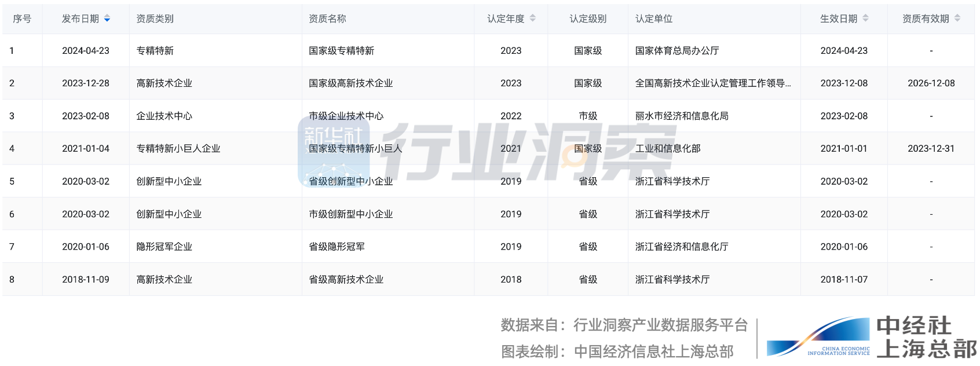Sort by 资质有效期 arrow icon
The image size is (980, 366).
pyautogui.click(x=957, y=19)
